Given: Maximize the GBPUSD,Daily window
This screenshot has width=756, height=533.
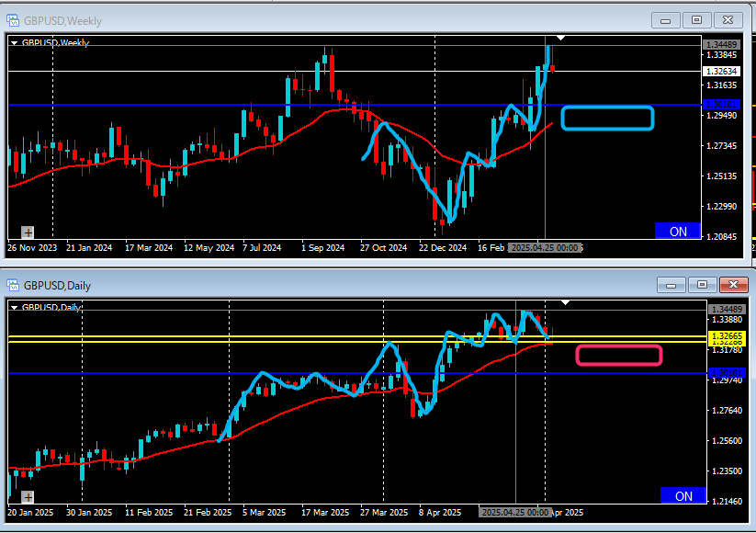Looking at the screenshot, I should click(x=702, y=285).
